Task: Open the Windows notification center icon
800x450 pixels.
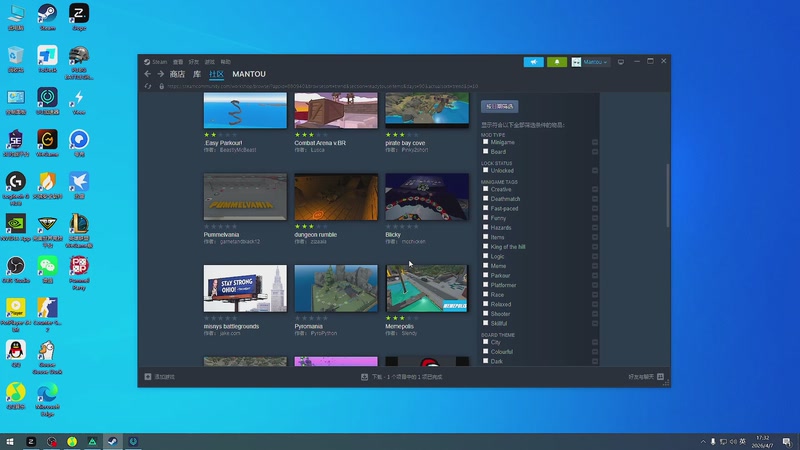Action: (x=787, y=441)
